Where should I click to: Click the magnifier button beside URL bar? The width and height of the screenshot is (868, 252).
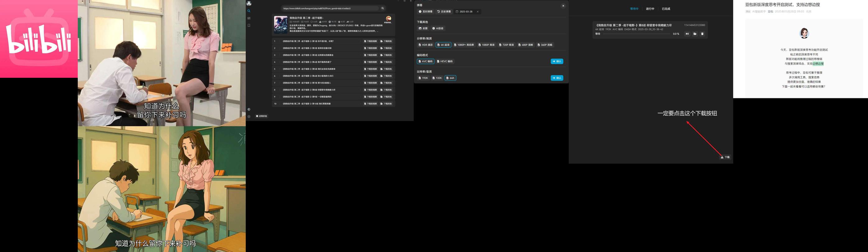[382, 8]
